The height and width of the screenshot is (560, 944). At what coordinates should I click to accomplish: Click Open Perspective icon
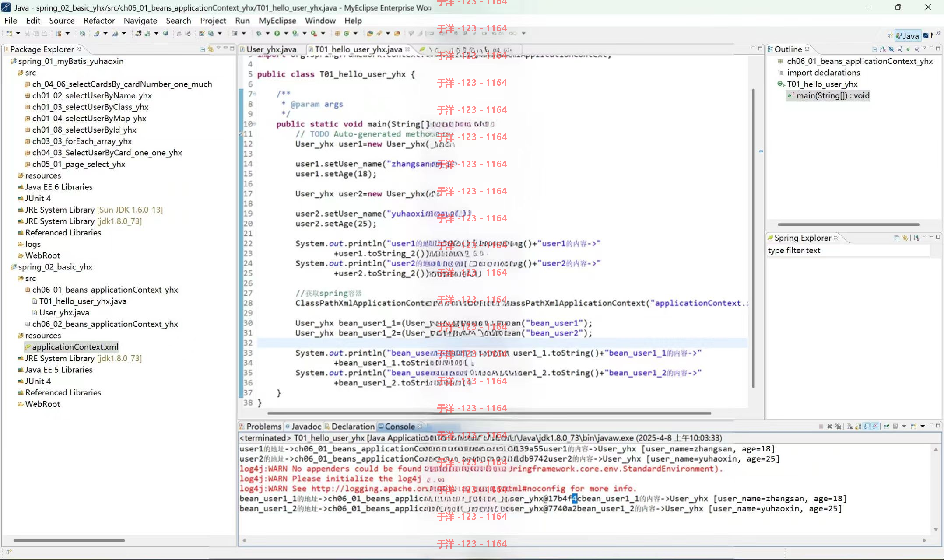[x=890, y=36]
